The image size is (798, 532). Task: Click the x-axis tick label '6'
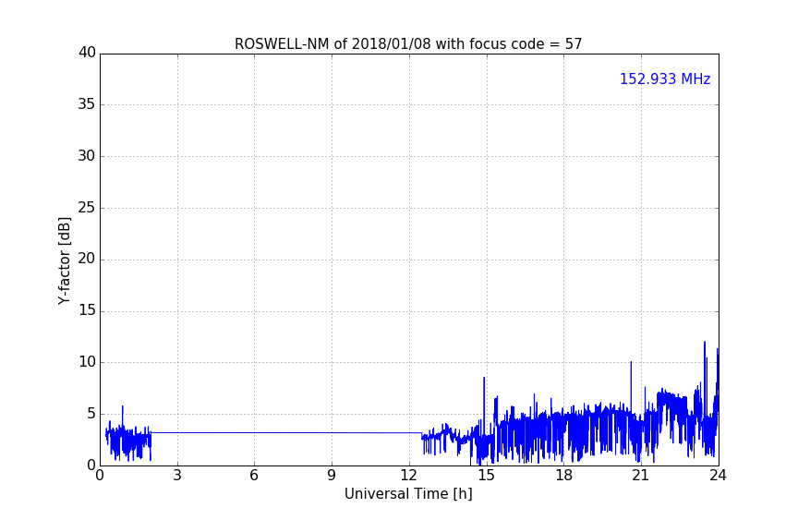254,476
